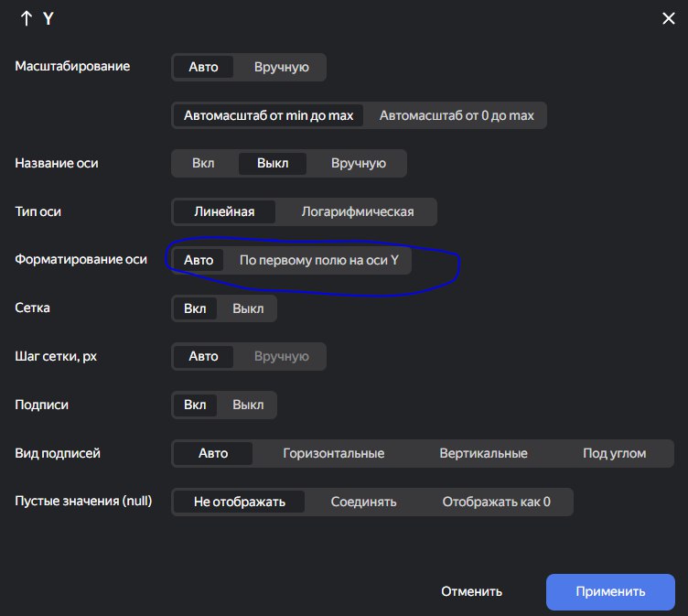Select Логарифмическая axis type
Image resolution: width=688 pixels, height=616 pixels.
tap(357, 211)
